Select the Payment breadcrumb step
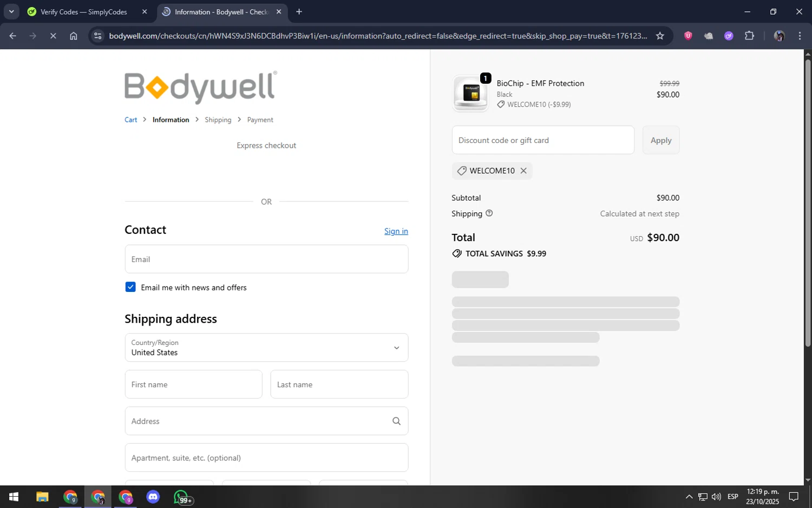 [x=260, y=120]
